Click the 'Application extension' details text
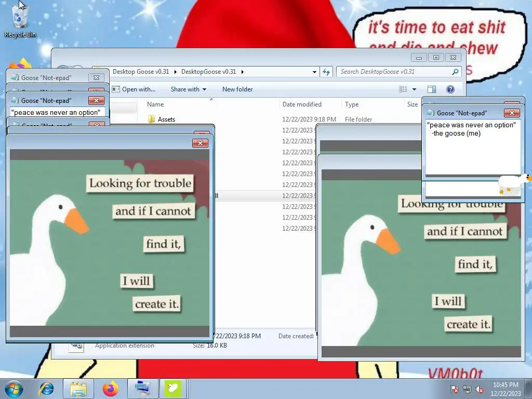532x399 pixels. [x=125, y=345]
